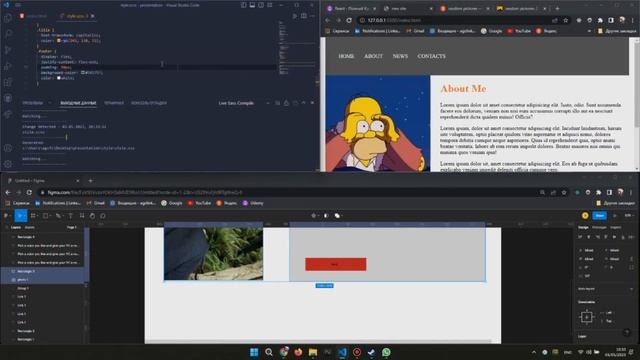Toggle independent corners in Figma Design panel

631,267
